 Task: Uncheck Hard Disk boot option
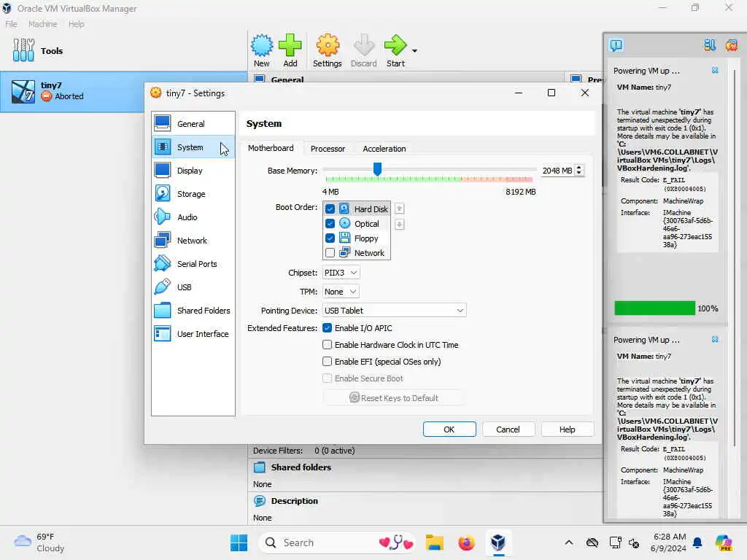pos(330,209)
